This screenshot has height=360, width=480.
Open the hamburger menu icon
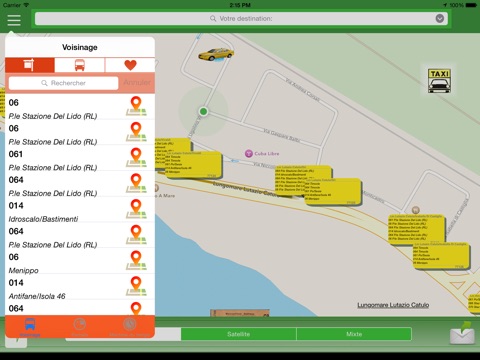(x=14, y=20)
